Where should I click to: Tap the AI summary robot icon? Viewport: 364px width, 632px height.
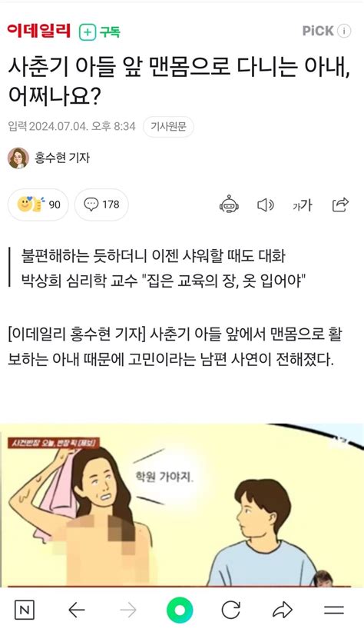point(229,205)
